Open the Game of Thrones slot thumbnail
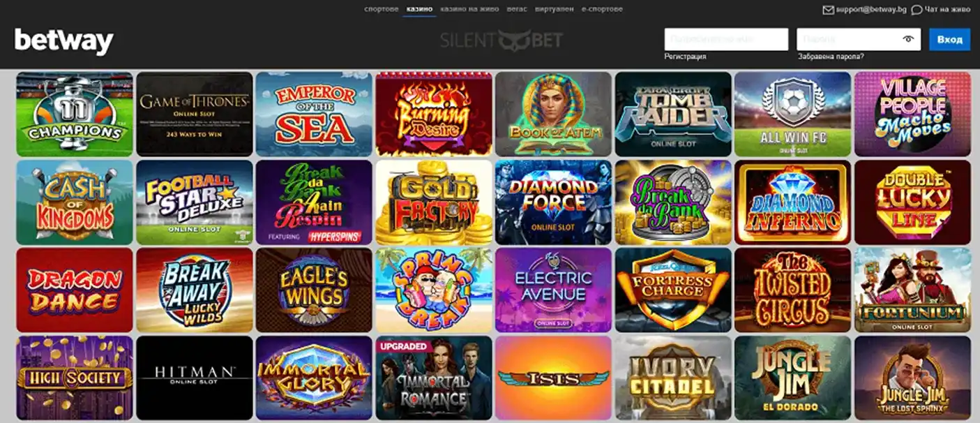Screen dimensions: 980x423 tap(195, 114)
